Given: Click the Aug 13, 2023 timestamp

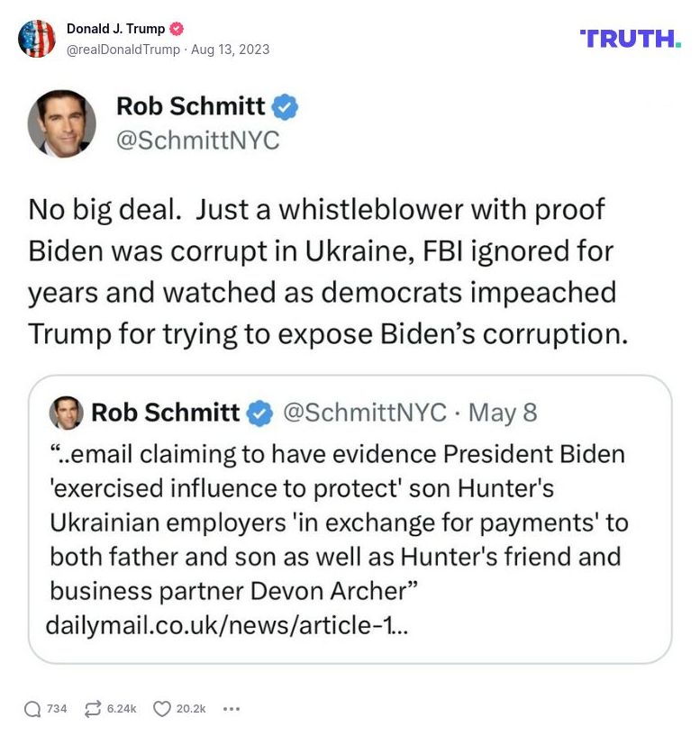Looking at the screenshot, I should (231, 51).
